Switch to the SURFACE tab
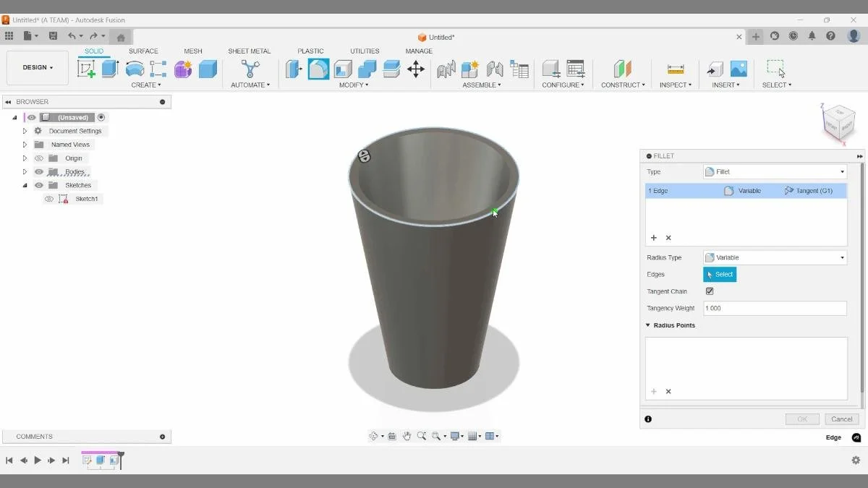868x488 pixels. 143,51
